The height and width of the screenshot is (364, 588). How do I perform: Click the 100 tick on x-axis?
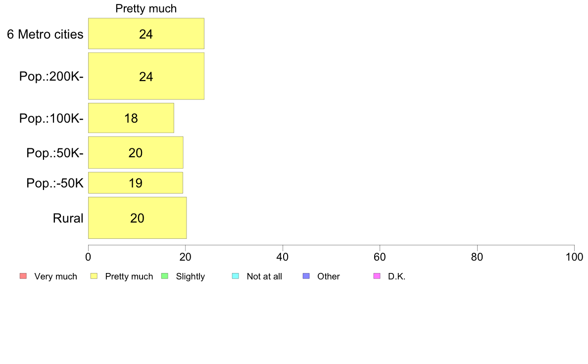tap(574, 257)
